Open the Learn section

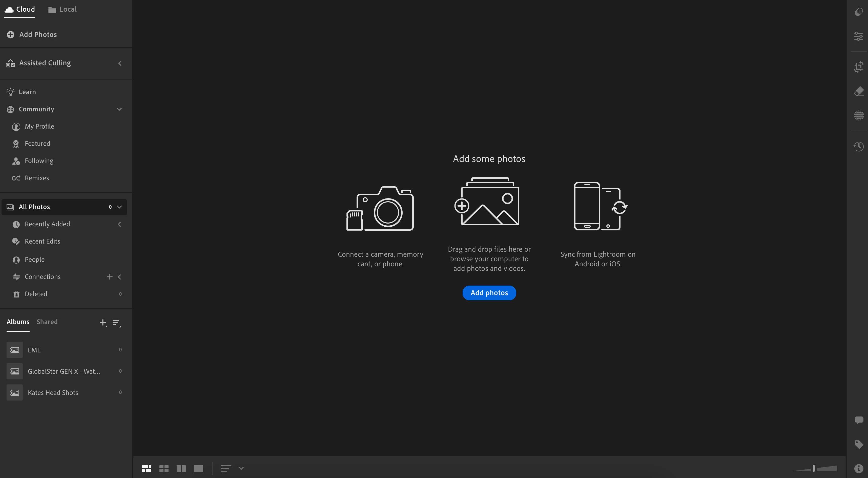(x=27, y=92)
